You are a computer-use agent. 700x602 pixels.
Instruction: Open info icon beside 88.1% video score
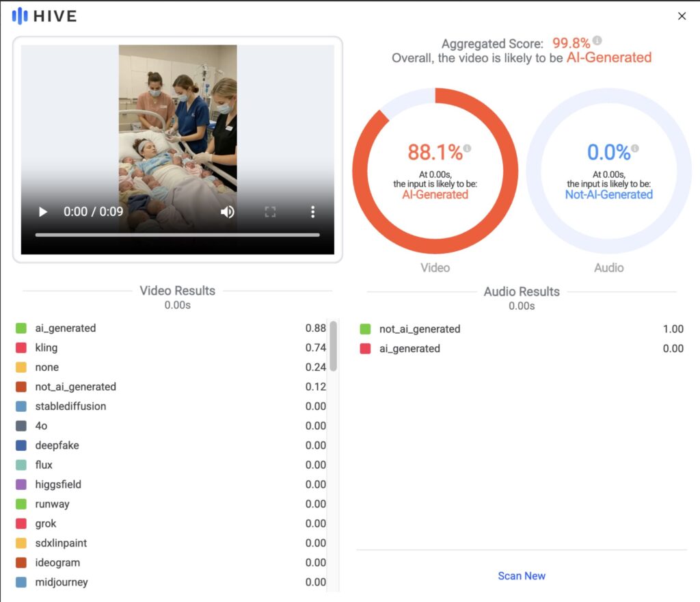point(467,148)
